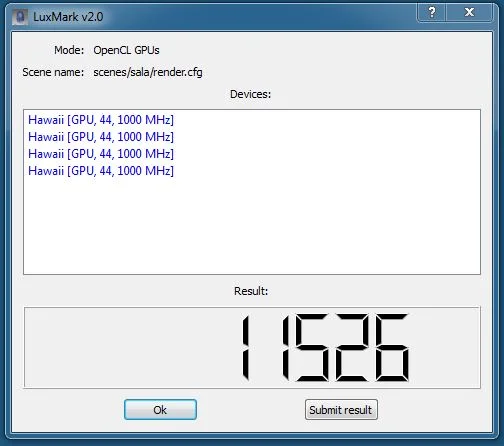Click the OpenCL GPUs mode value
Image resolution: width=504 pixels, height=446 pixels.
(126, 50)
